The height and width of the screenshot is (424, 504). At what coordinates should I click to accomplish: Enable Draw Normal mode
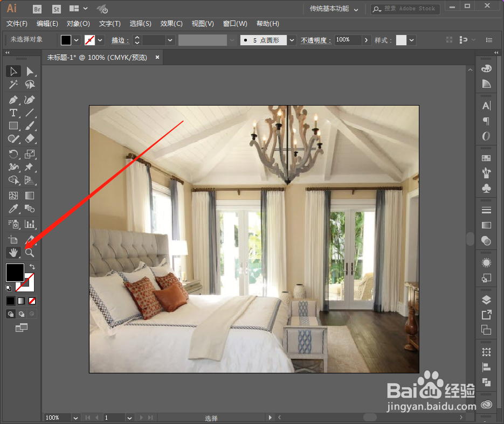[11, 314]
